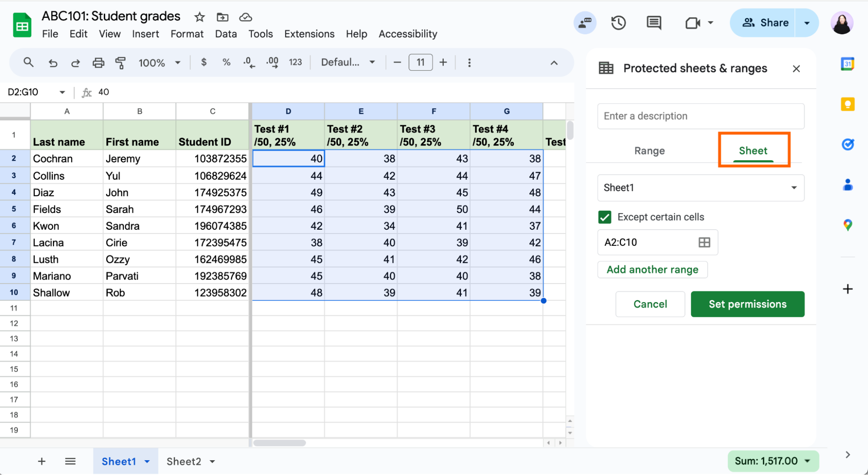Open the name box dropdown arrow
This screenshot has height=475, width=868.
(x=62, y=92)
